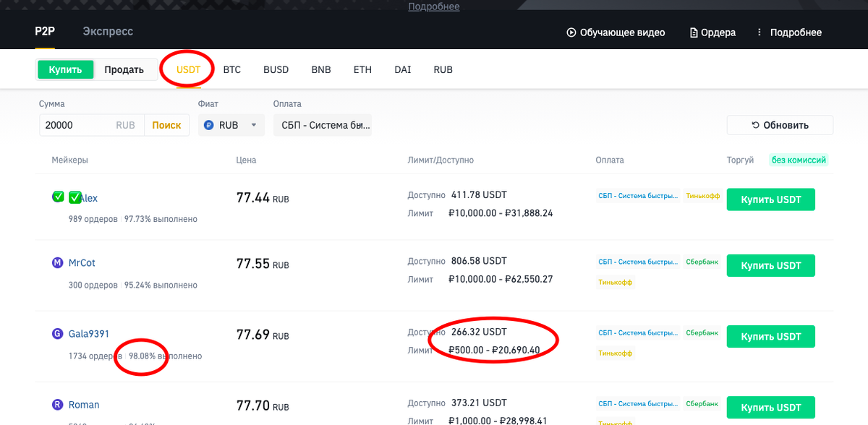Click the Тинькофф tag in Alex's row

[x=702, y=196]
